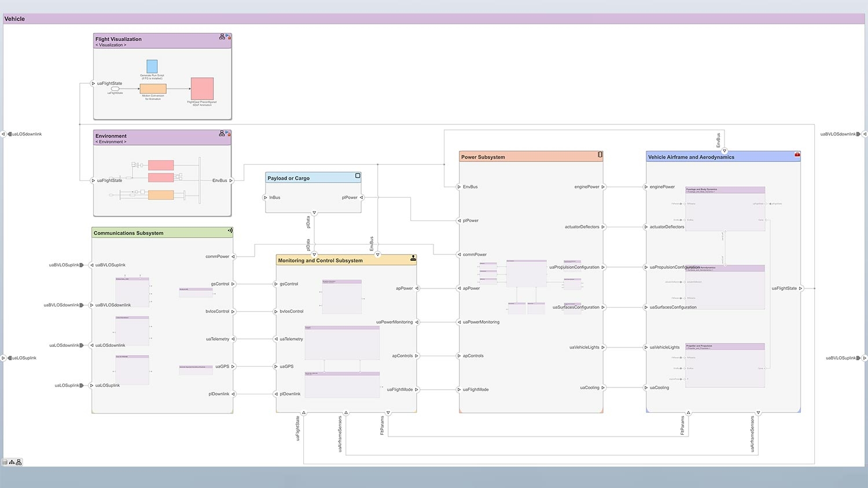The width and height of the screenshot is (868, 488).
Task: Click the joystick icon on Monitoring and Control
Action: [413, 258]
